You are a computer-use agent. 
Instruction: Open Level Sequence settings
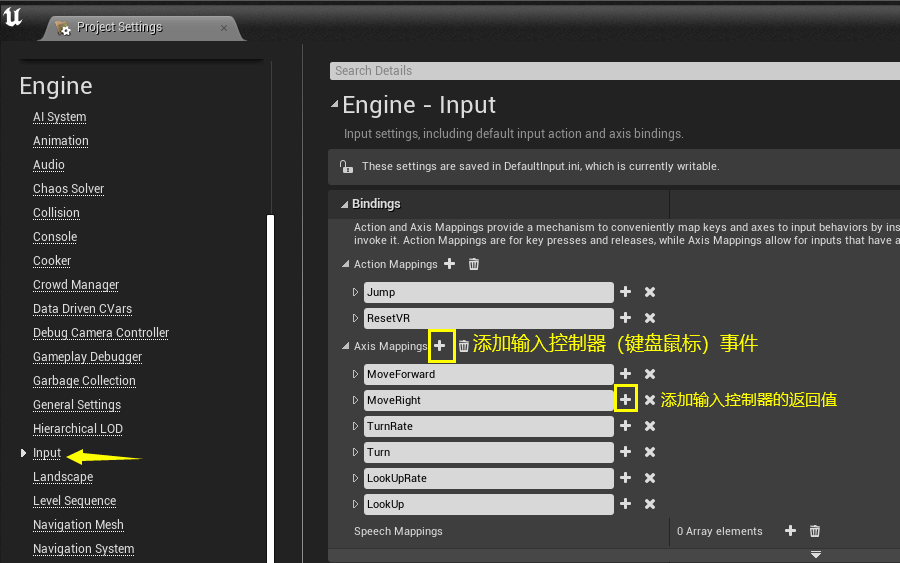coord(75,501)
